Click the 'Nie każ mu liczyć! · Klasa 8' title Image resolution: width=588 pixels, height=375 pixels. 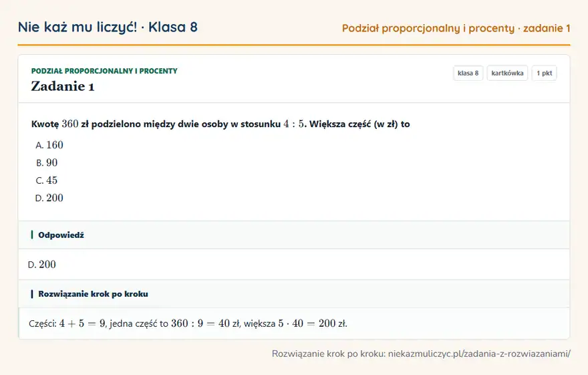pyautogui.click(x=108, y=27)
